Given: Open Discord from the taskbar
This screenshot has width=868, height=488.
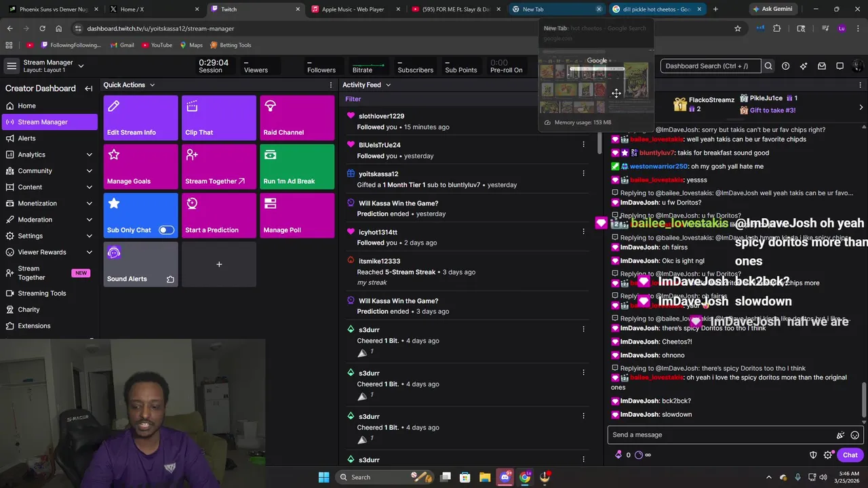Looking at the screenshot, I should [x=505, y=477].
